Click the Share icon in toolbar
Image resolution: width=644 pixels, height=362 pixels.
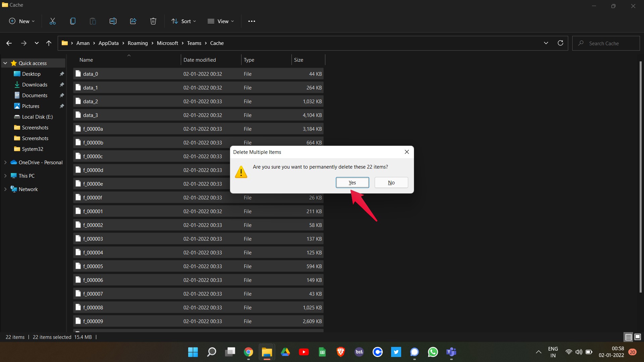(133, 21)
